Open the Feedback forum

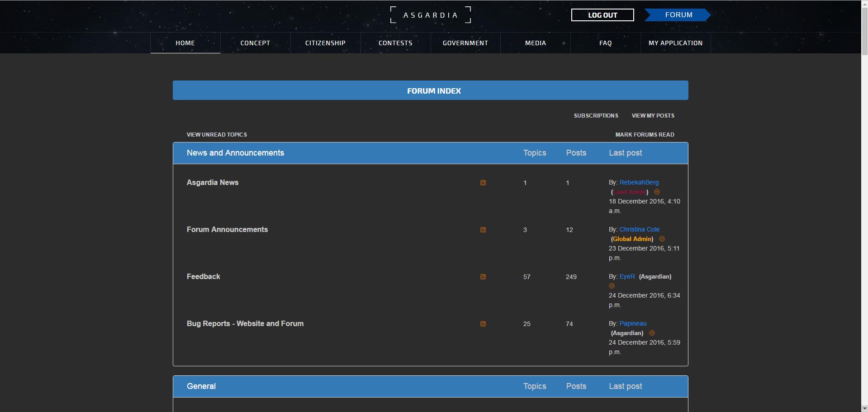[x=203, y=277]
